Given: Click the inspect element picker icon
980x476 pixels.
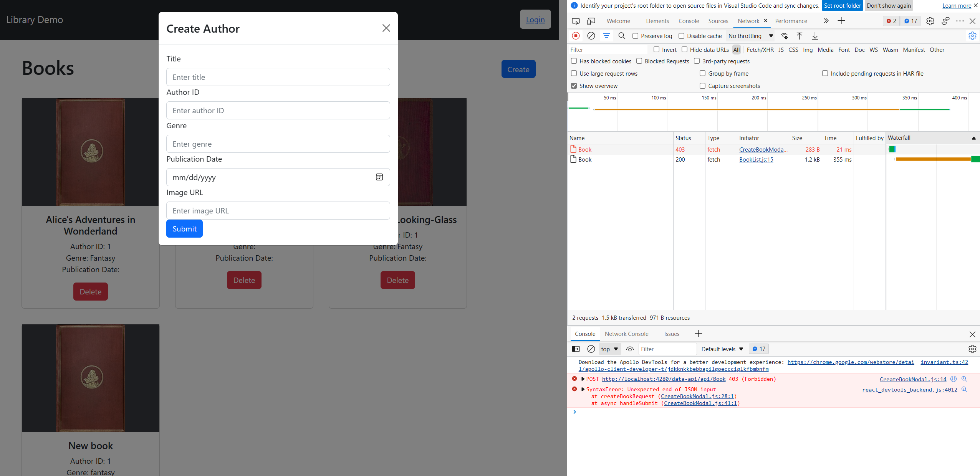Looking at the screenshot, I should coord(576,21).
